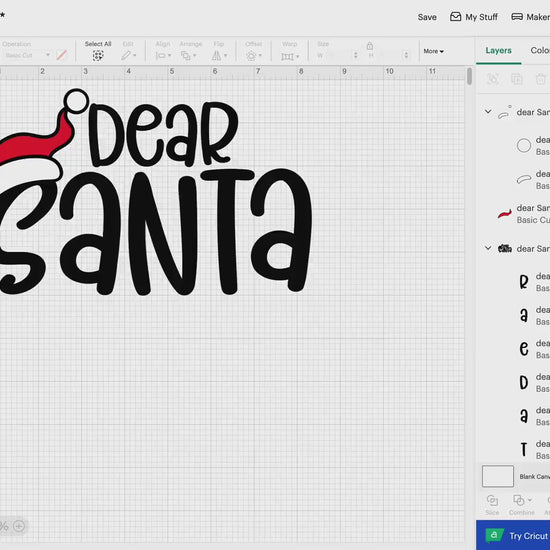Click the pen color swatch beside Operation
Screen dimensions: 550x550
click(62, 55)
